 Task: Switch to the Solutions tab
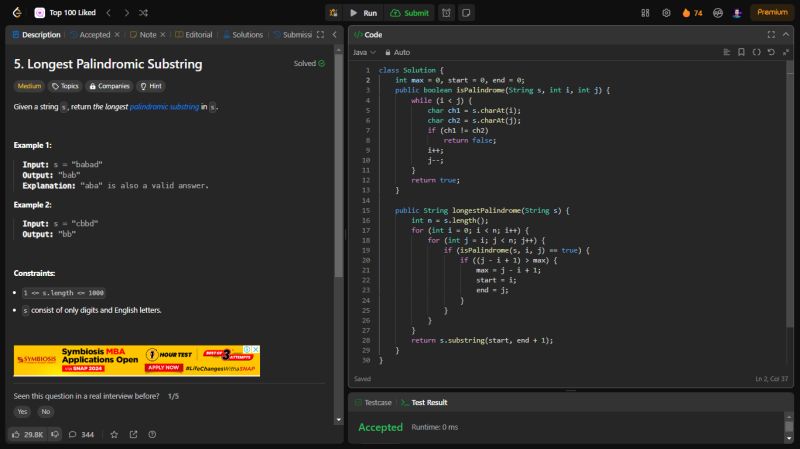tap(243, 35)
